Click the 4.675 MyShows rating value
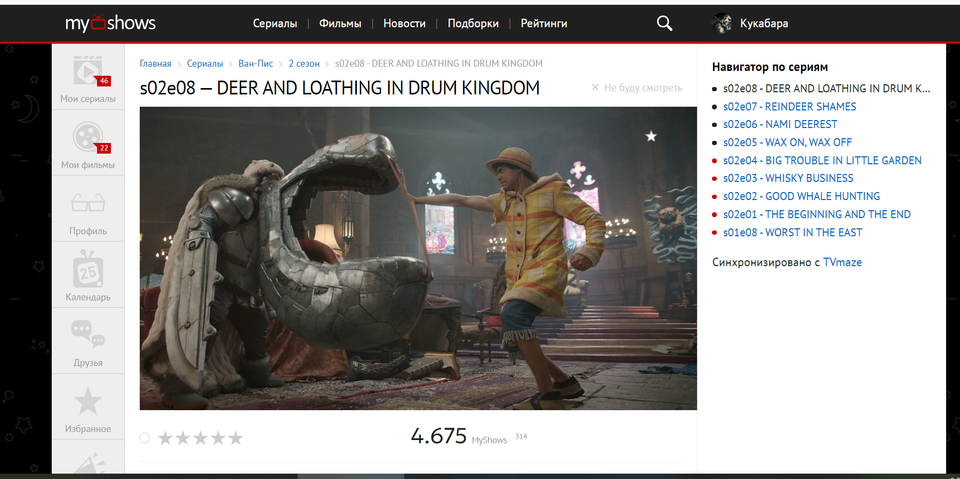Screen dimensions: 960x479 (x=438, y=436)
